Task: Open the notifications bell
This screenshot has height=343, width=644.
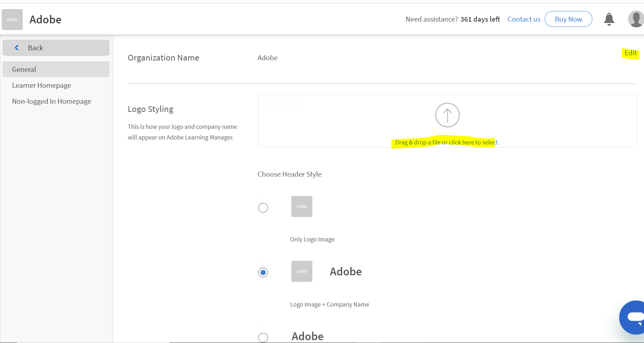Action: (x=609, y=19)
